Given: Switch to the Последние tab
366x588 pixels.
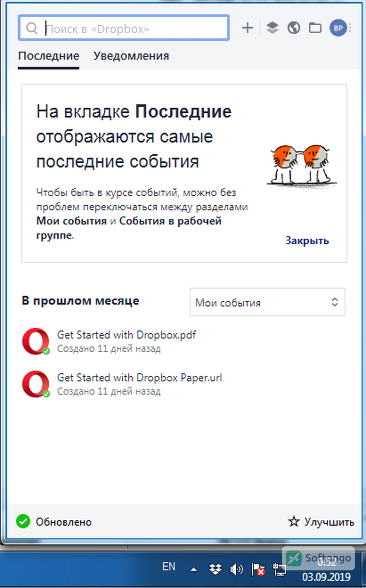Looking at the screenshot, I should (x=49, y=56).
